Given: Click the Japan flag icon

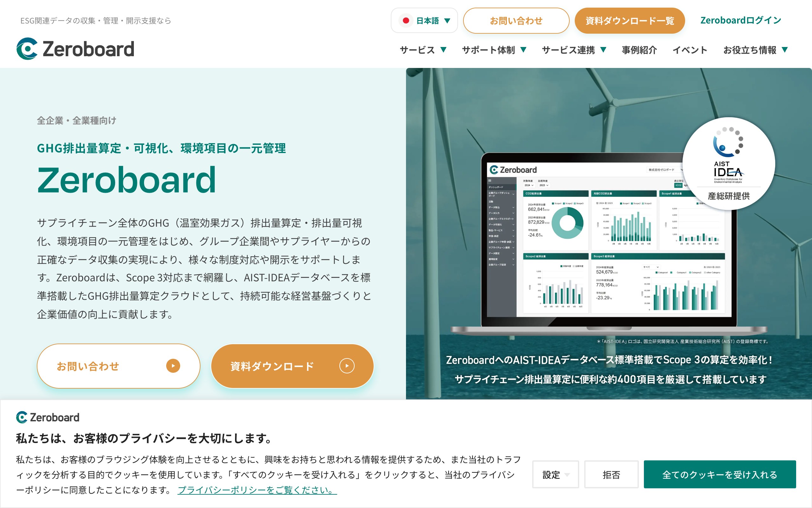Looking at the screenshot, I should (x=406, y=21).
